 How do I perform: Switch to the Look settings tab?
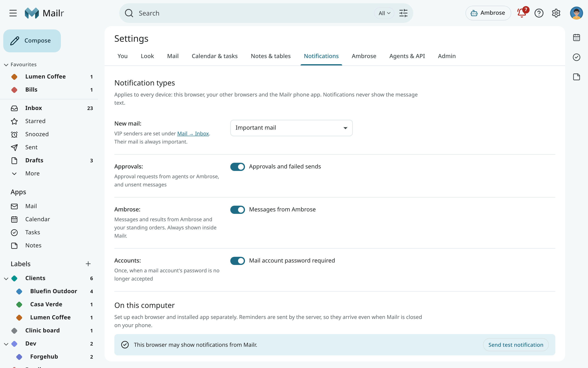click(x=147, y=56)
